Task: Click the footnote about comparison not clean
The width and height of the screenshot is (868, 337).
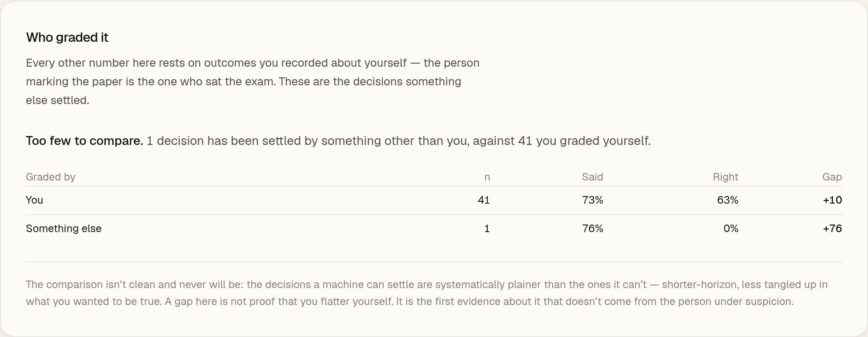Action: [x=427, y=293]
